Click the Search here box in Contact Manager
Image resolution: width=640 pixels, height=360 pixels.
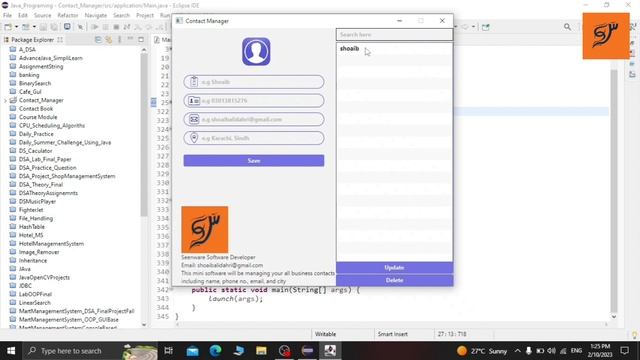[394, 35]
